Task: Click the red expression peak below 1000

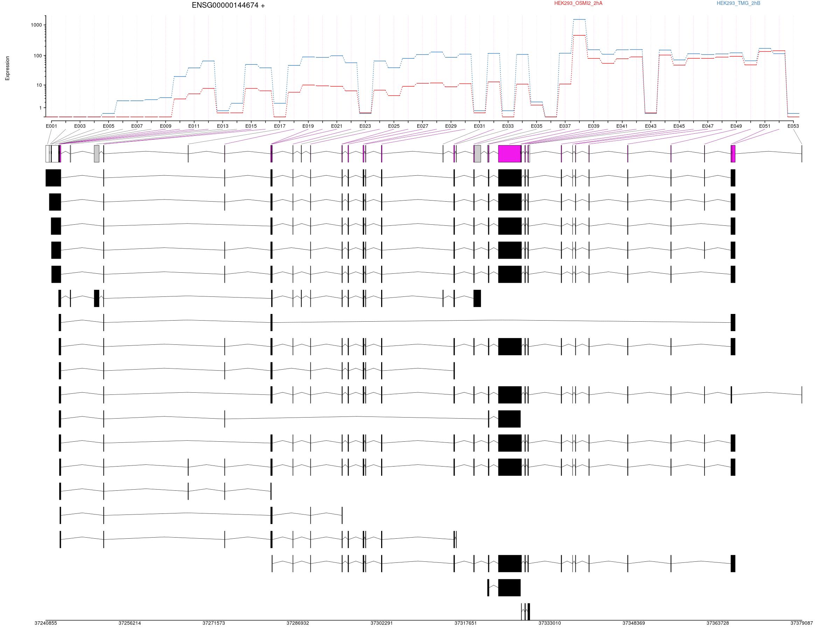Action: tap(579, 35)
